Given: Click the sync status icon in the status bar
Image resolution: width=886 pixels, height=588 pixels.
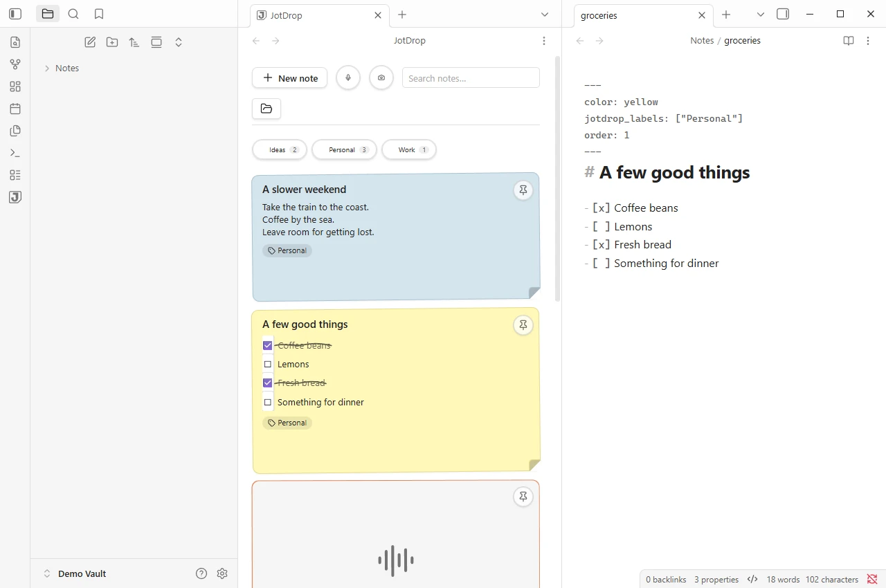Looking at the screenshot, I should pos(872,580).
